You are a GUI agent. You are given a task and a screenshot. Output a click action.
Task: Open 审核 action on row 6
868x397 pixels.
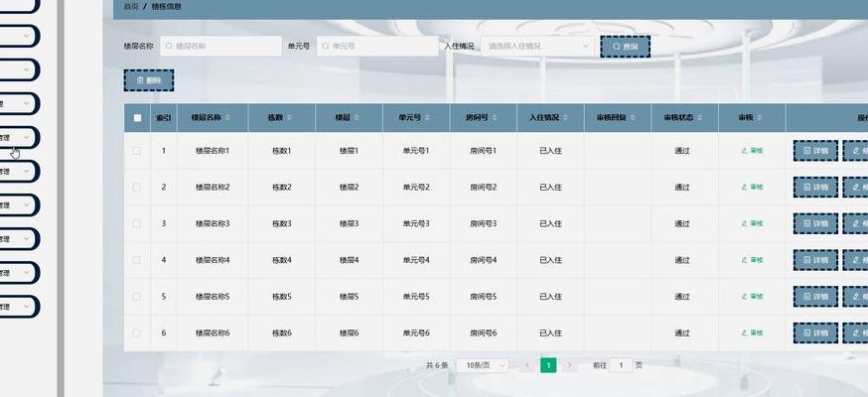752,332
